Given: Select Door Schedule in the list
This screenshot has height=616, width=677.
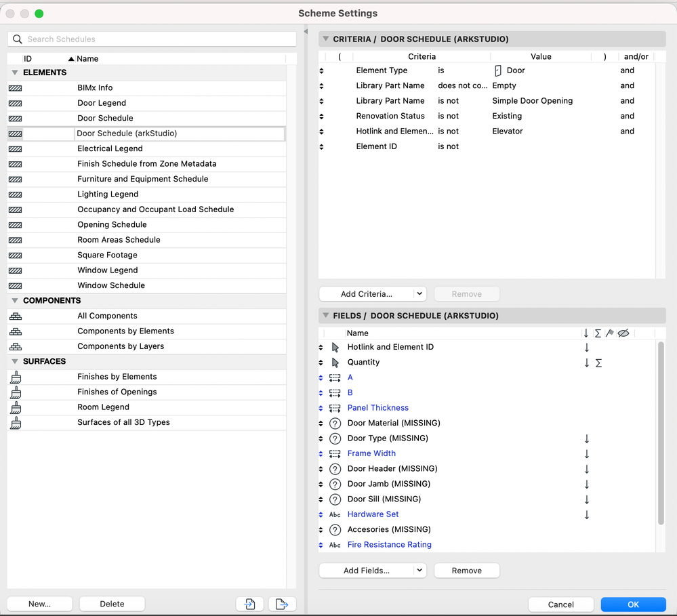Looking at the screenshot, I should (x=147, y=119).
